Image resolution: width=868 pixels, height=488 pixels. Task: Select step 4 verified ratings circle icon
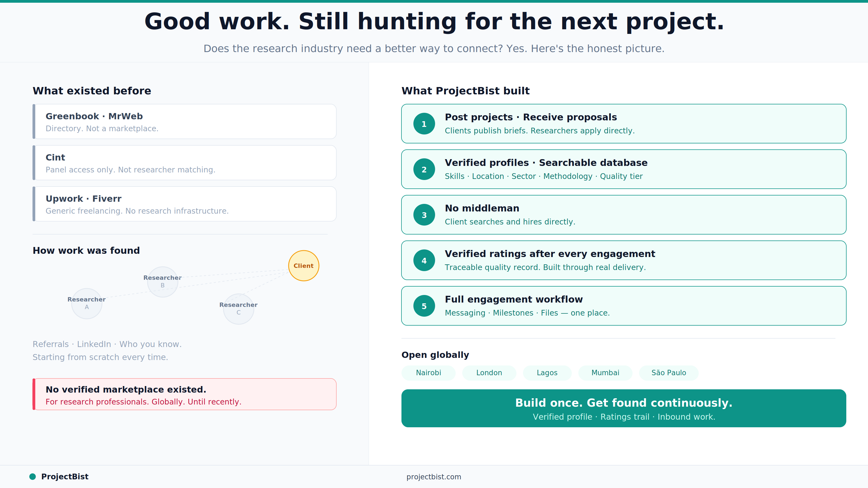[x=424, y=260]
